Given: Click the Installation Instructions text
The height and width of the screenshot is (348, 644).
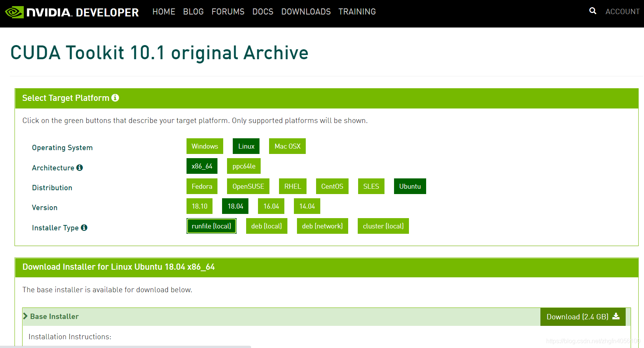Looking at the screenshot, I should pyautogui.click(x=70, y=337).
